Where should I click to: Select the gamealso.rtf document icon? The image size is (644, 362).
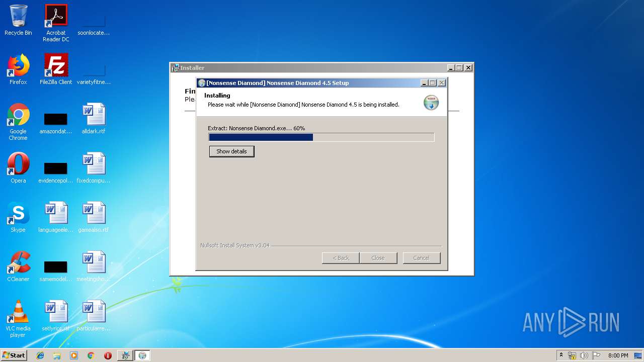[94, 217]
